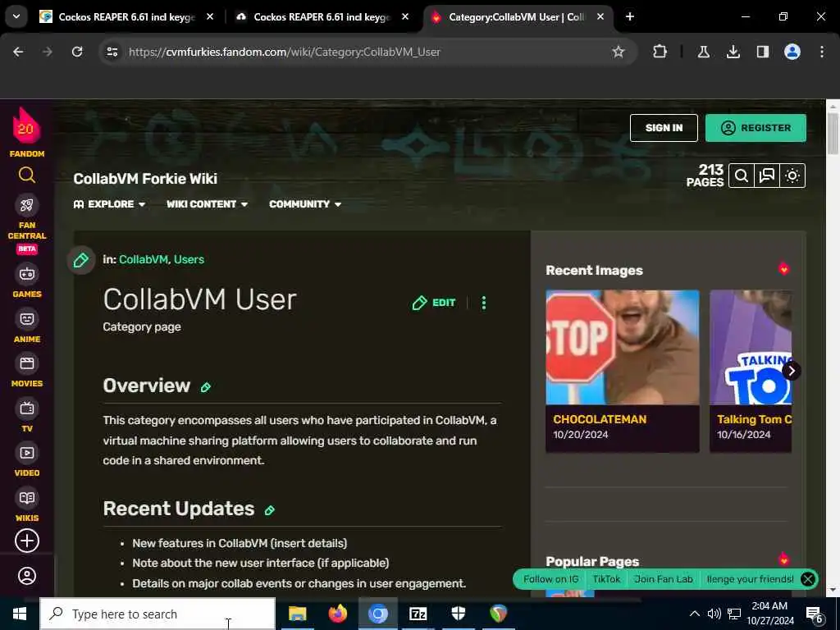Image resolution: width=840 pixels, height=630 pixels.
Task: Toggle light/dark theme sun icon
Action: pyautogui.click(x=792, y=176)
